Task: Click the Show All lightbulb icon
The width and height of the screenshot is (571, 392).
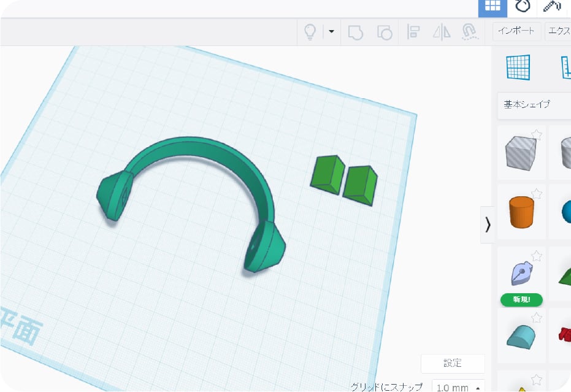Action: pos(310,32)
